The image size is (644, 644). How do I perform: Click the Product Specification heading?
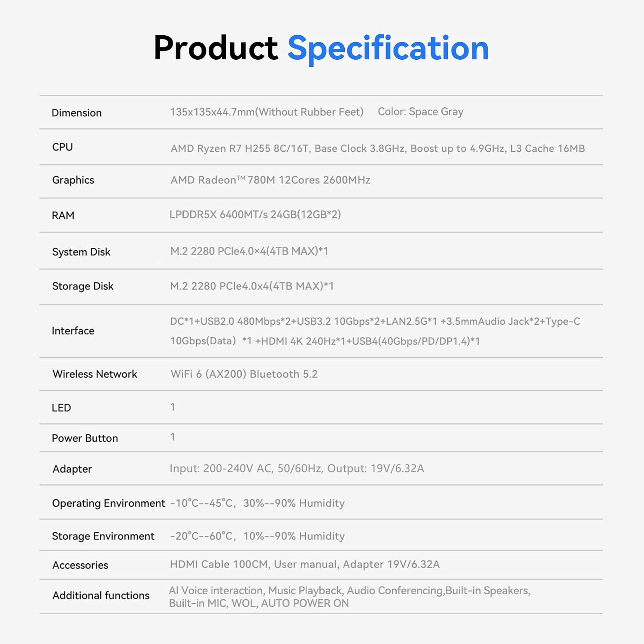pos(321,49)
